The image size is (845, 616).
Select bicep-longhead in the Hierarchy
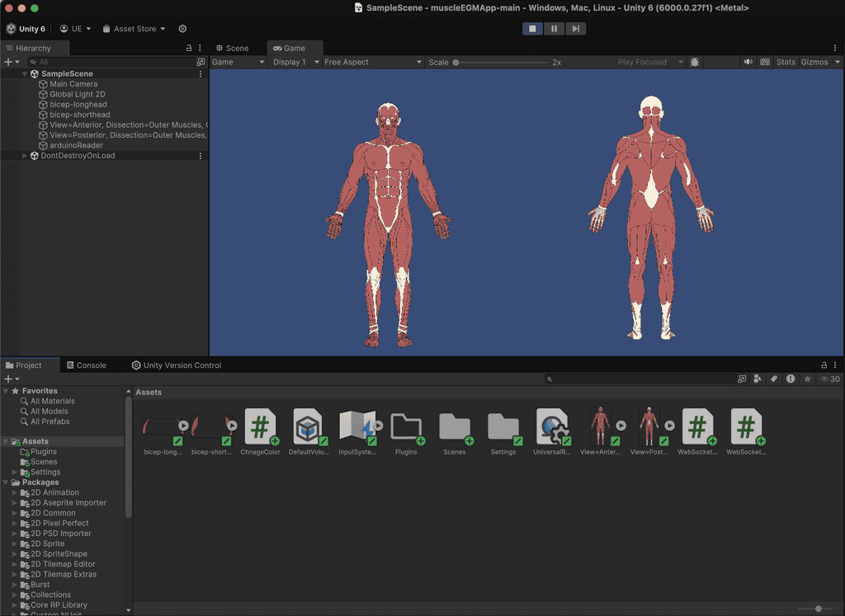78,105
